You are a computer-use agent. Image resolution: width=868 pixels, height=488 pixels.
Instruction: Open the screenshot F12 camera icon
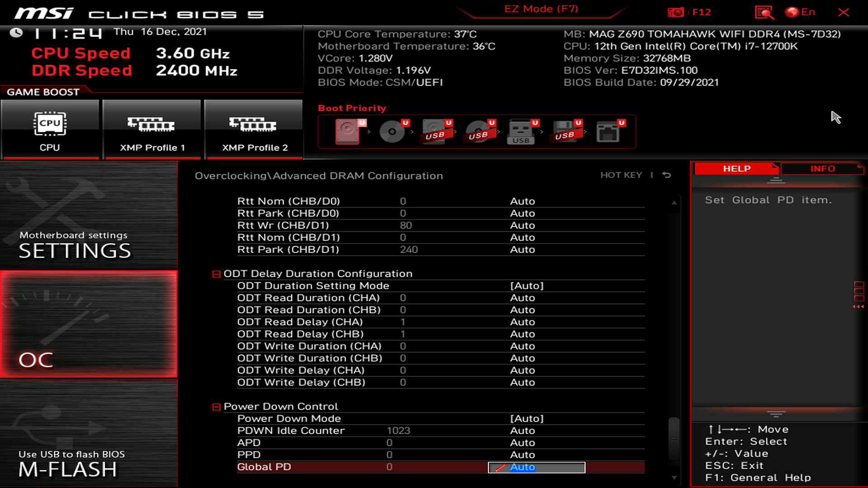[x=676, y=12]
